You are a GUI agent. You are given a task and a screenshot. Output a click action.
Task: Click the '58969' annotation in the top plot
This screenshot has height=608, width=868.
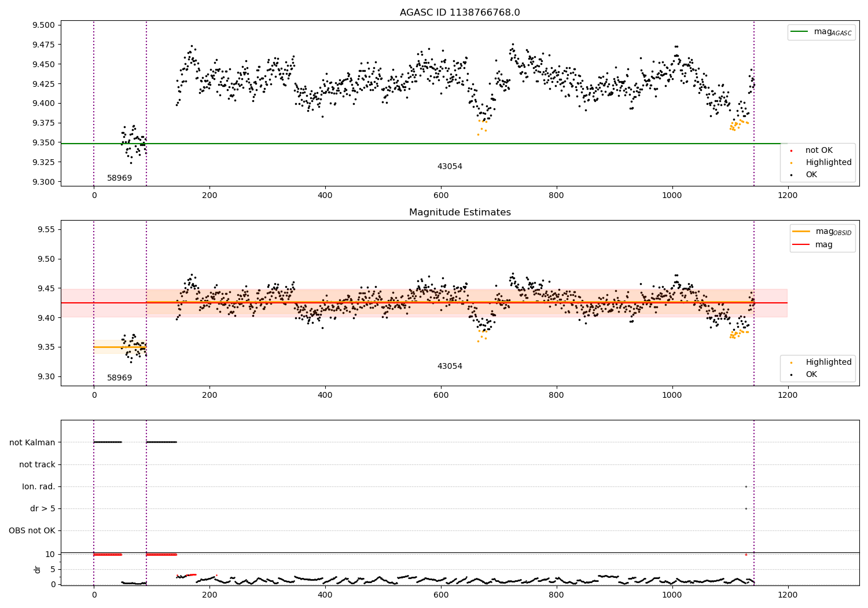pyautogui.click(x=119, y=178)
